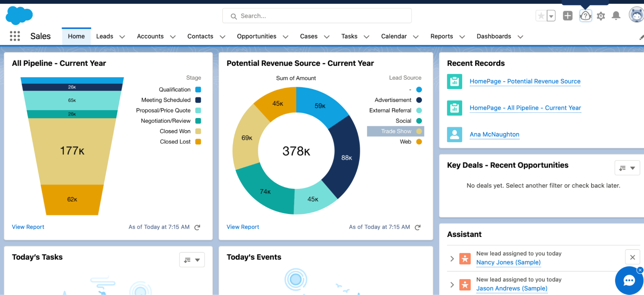
Task: Open the Dashboards tab
Action: click(494, 36)
